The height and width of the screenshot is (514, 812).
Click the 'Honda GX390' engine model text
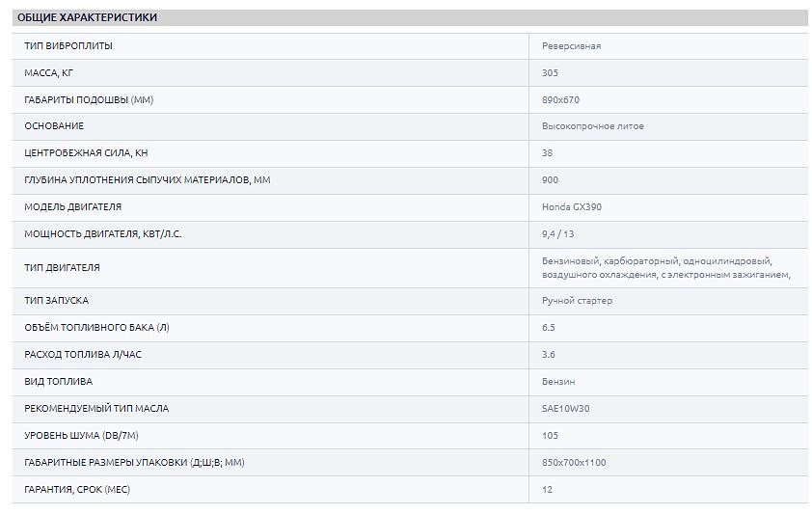pyautogui.click(x=572, y=207)
